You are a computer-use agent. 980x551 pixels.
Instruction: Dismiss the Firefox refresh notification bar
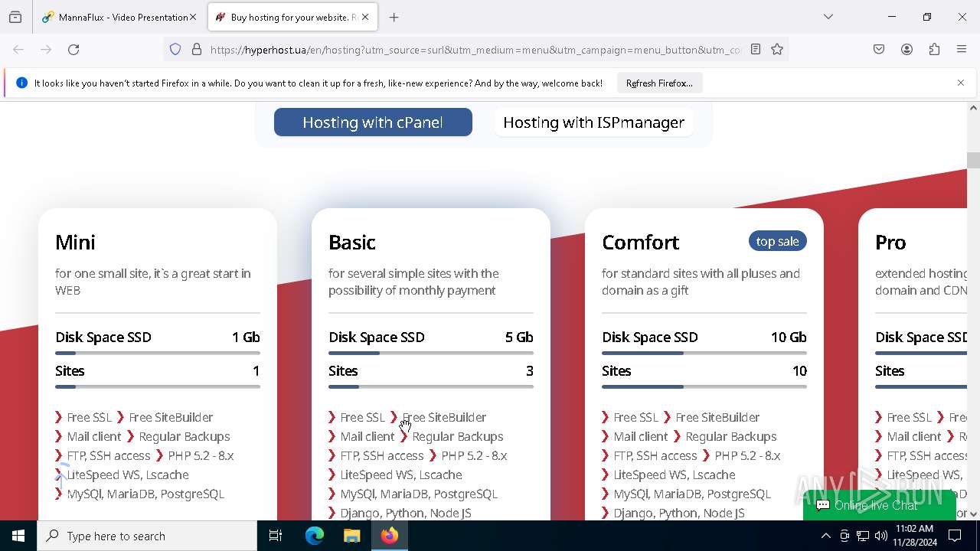tap(961, 83)
